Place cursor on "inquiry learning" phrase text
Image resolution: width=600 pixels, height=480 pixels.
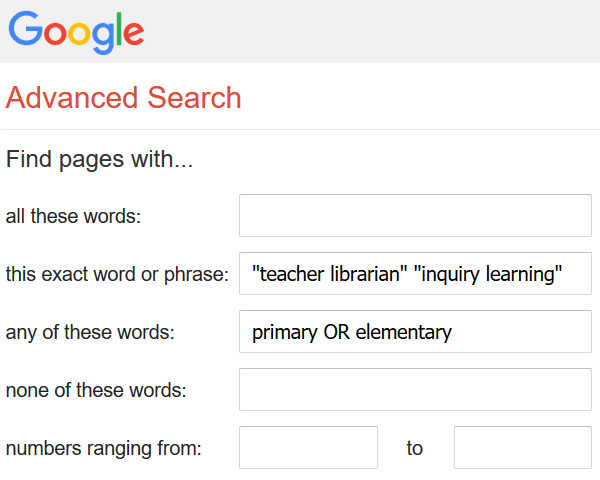(489, 274)
